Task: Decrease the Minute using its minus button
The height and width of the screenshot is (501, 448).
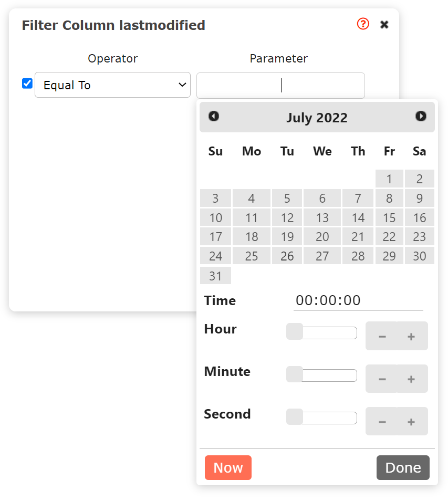Action: pyautogui.click(x=382, y=379)
